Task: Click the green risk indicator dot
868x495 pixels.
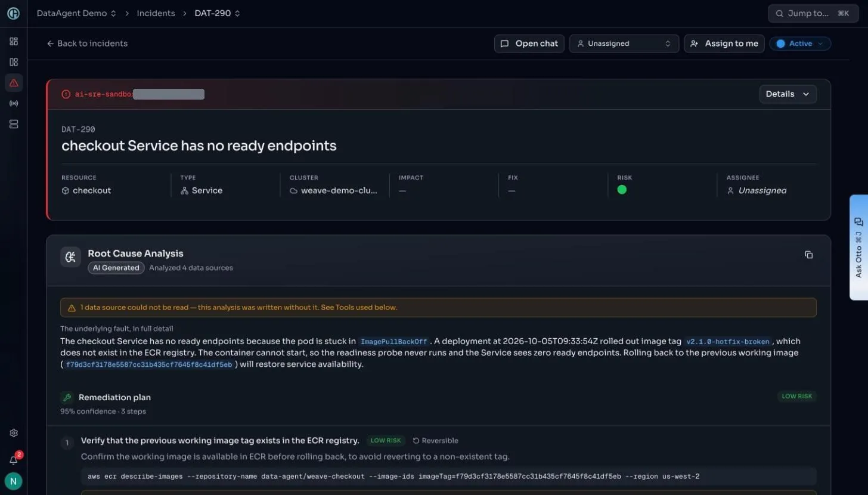Action: pos(622,190)
